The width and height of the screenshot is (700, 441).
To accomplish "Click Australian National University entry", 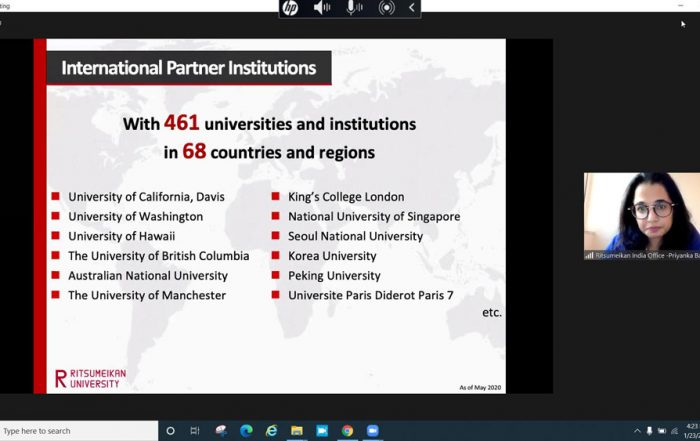I will [x=148, y=275].
